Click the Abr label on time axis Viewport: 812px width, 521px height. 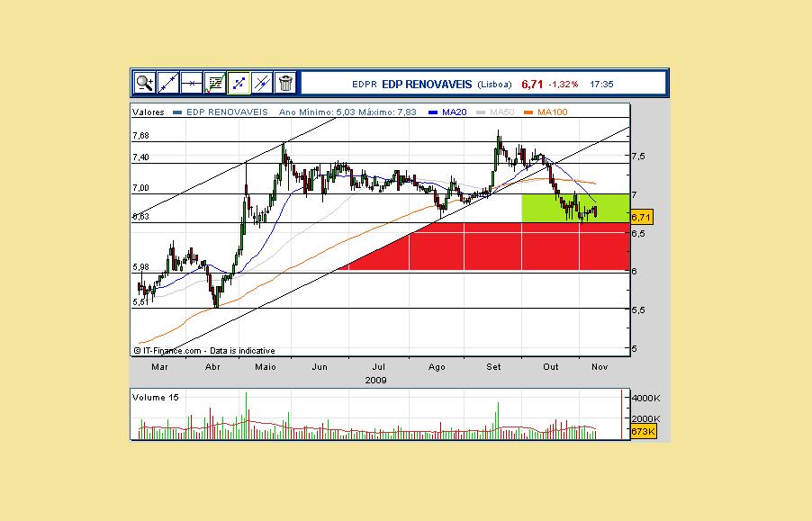tap(212, 367)
